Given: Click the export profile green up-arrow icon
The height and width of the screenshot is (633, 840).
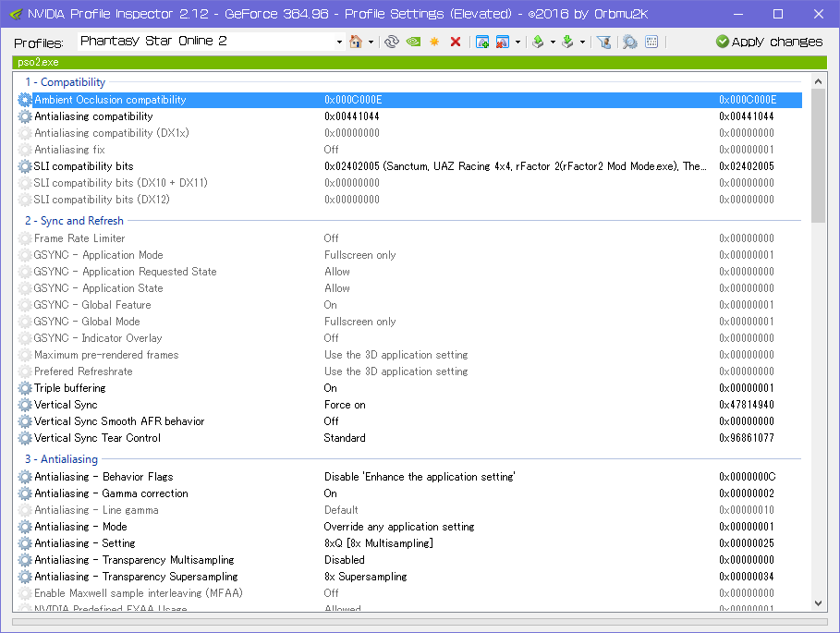Looking at the screenshot, I should [x=538, y=42].
